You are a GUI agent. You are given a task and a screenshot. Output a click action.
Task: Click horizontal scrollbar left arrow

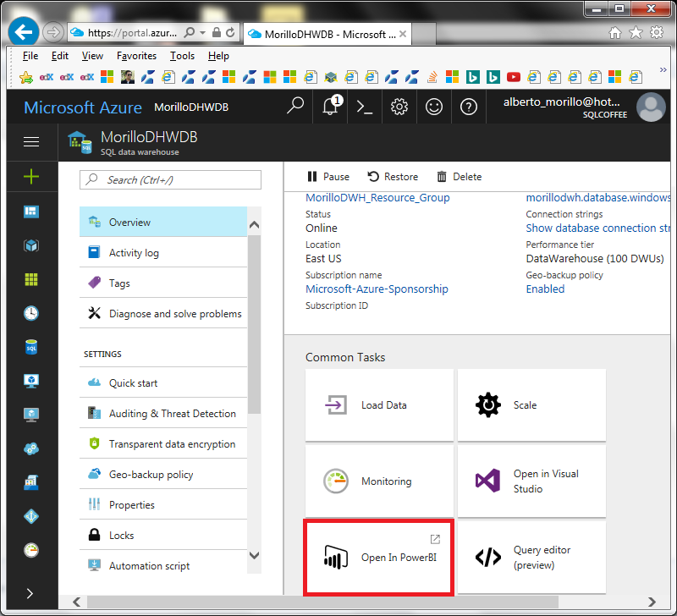pyautogui.click(x=77, y=602)
